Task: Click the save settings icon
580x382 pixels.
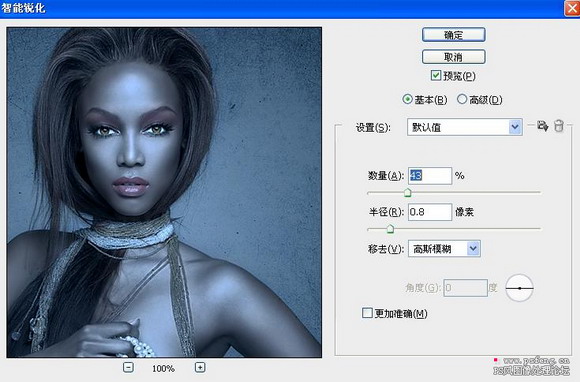Action: click(x=542, y=126)
